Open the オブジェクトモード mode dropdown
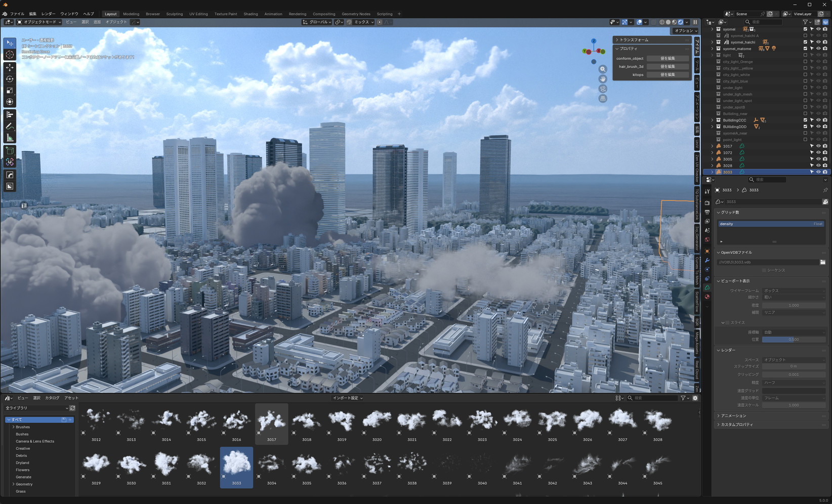 [39, 22]
